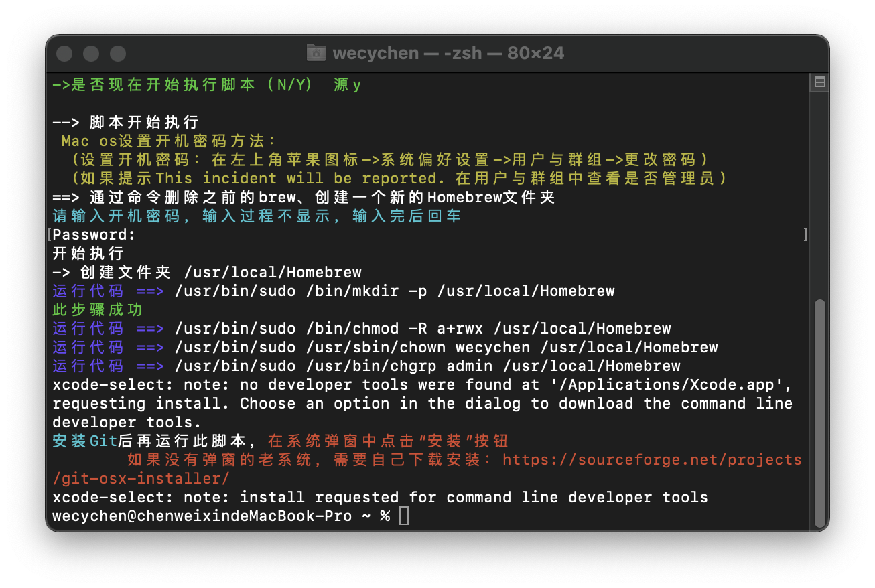Click the '通过命令删除之前的brew' line
The image size is (875, 588).
[304, 198]
